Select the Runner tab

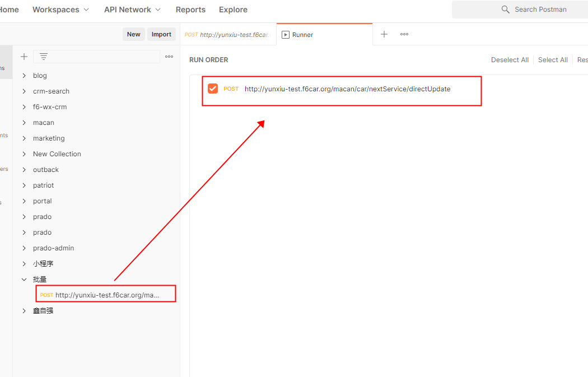coord(324,35)
